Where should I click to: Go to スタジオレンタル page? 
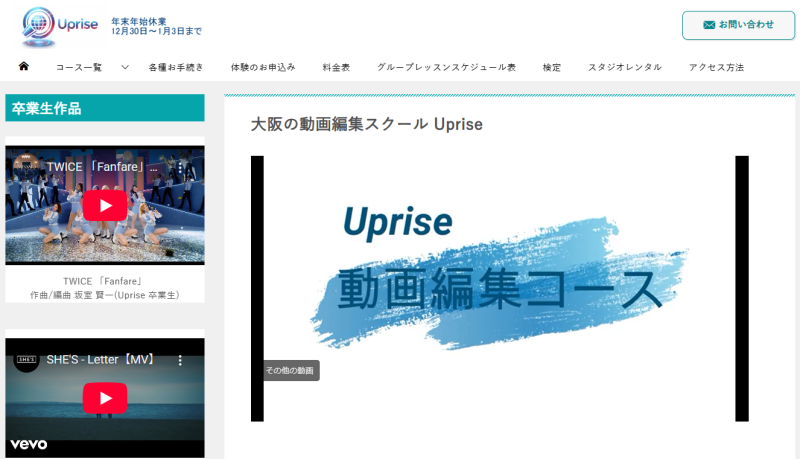pos(625,67)
